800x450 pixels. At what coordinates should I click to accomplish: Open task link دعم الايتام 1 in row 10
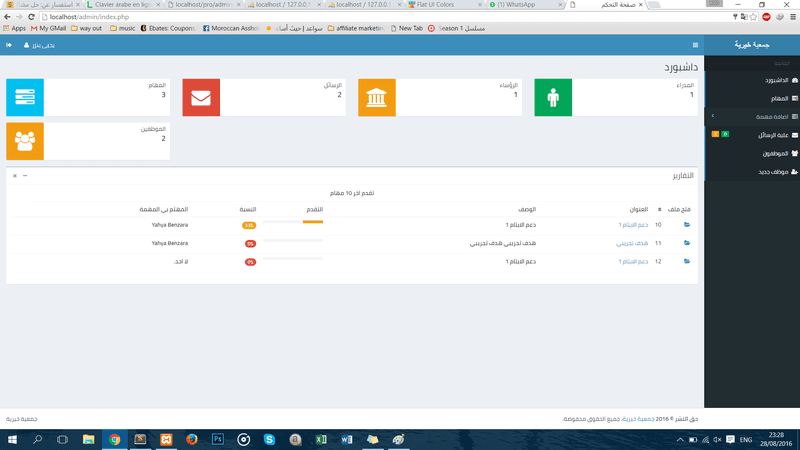click(633, 225)
